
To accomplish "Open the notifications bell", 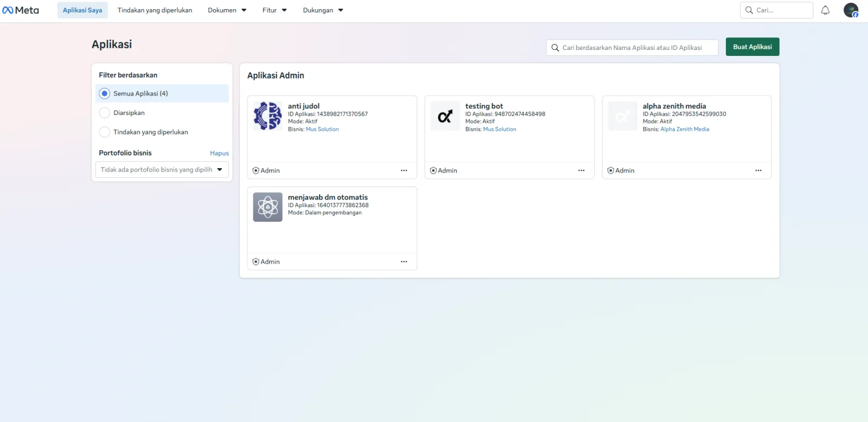I will pyautogui.click(x=825, y=10).
